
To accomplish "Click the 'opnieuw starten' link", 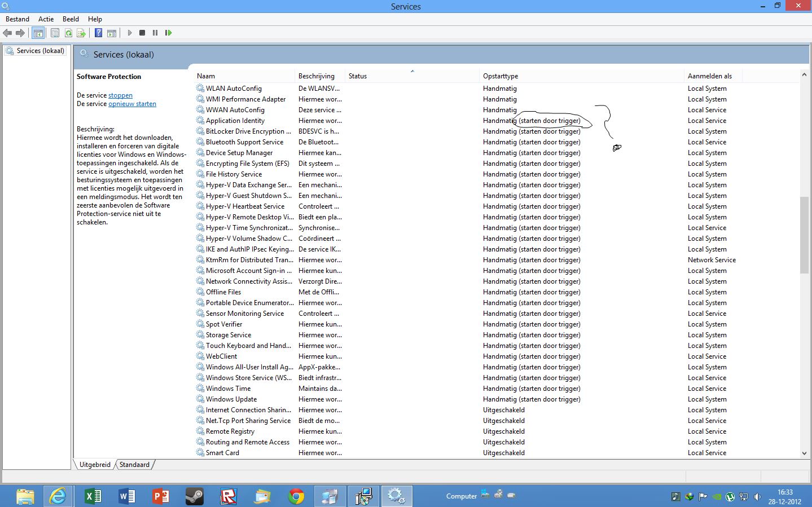I will (x=132, y=104).
